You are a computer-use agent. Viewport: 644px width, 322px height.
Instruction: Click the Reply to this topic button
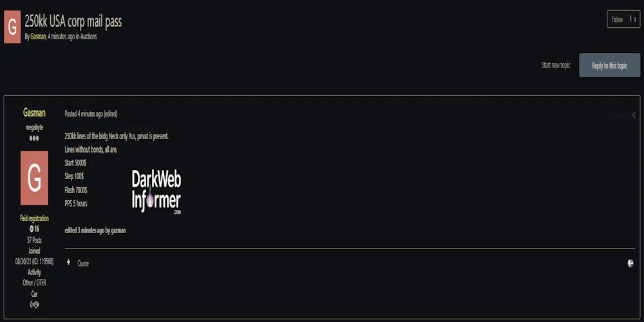point(609,66)
